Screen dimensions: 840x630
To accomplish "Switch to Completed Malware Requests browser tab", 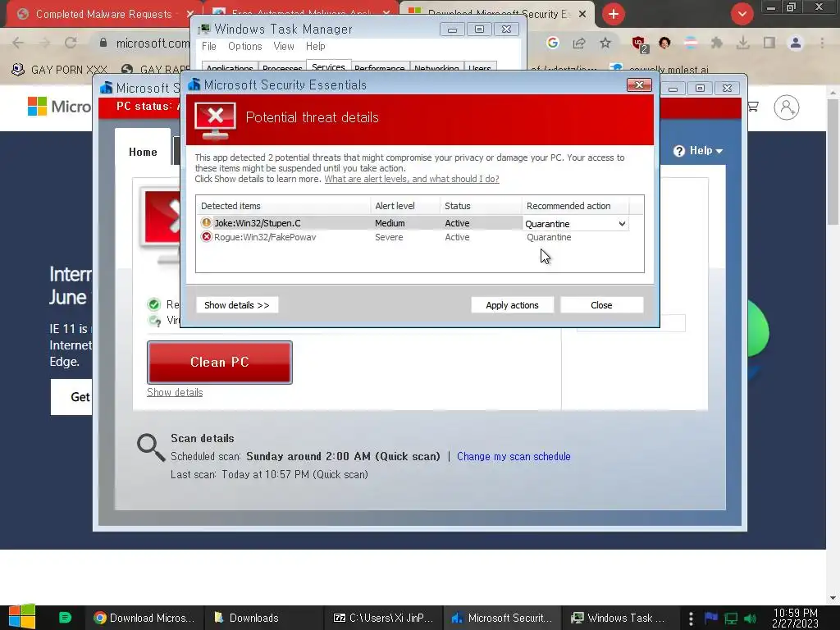I will click(x=103, y=15).
